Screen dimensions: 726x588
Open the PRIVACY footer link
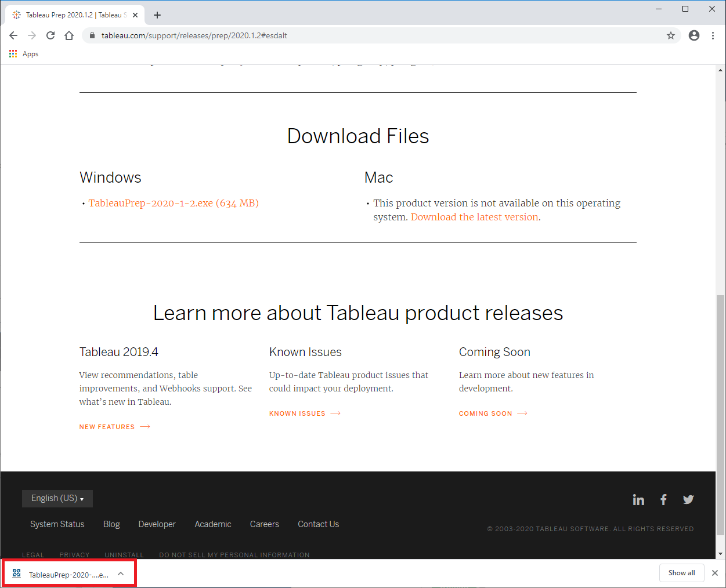point(74,555)
